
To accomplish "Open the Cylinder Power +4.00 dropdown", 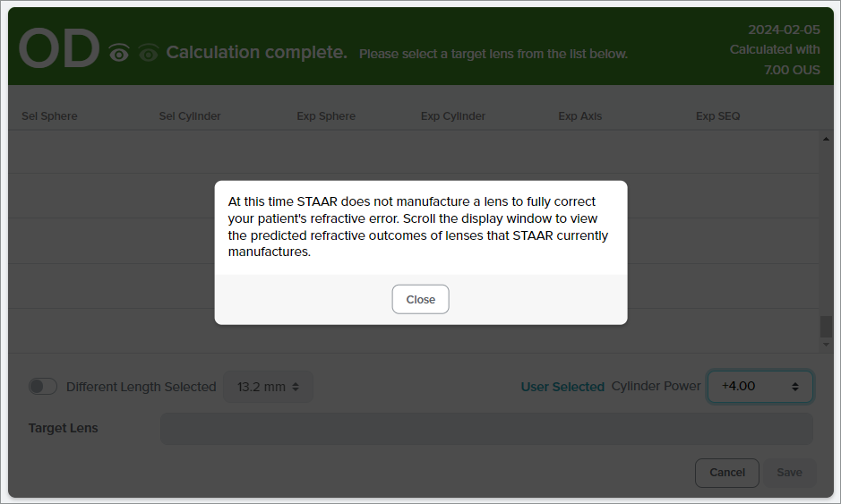I will (x=759, y=387).
